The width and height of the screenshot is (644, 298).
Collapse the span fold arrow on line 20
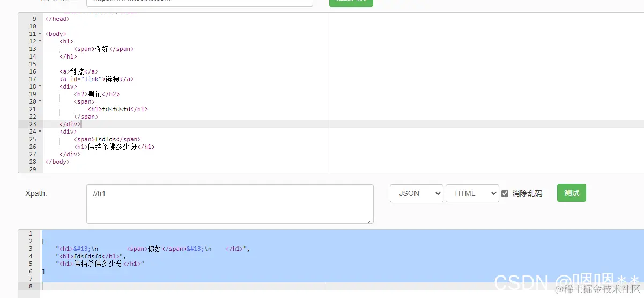tap(40, 101)
